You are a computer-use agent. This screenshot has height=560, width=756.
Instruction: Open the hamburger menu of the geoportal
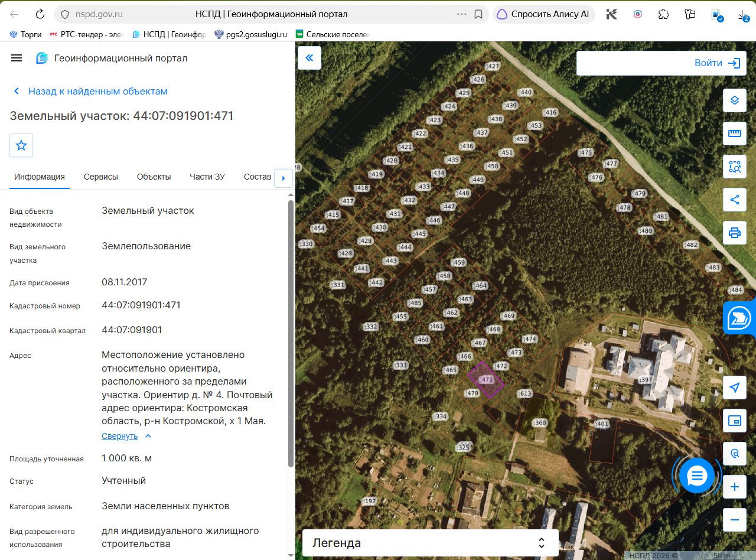(17, 58)
